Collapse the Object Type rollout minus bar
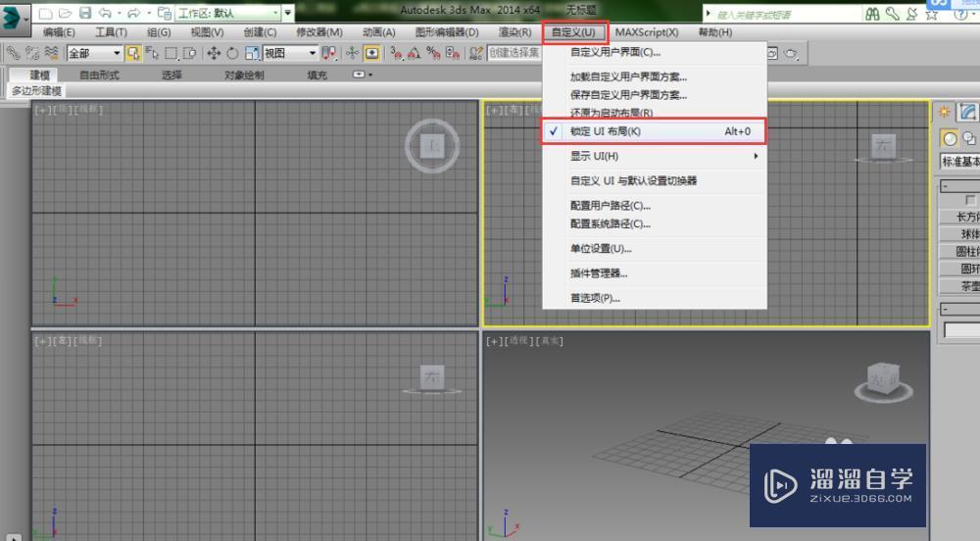980x541 pixels. (960, 185)
